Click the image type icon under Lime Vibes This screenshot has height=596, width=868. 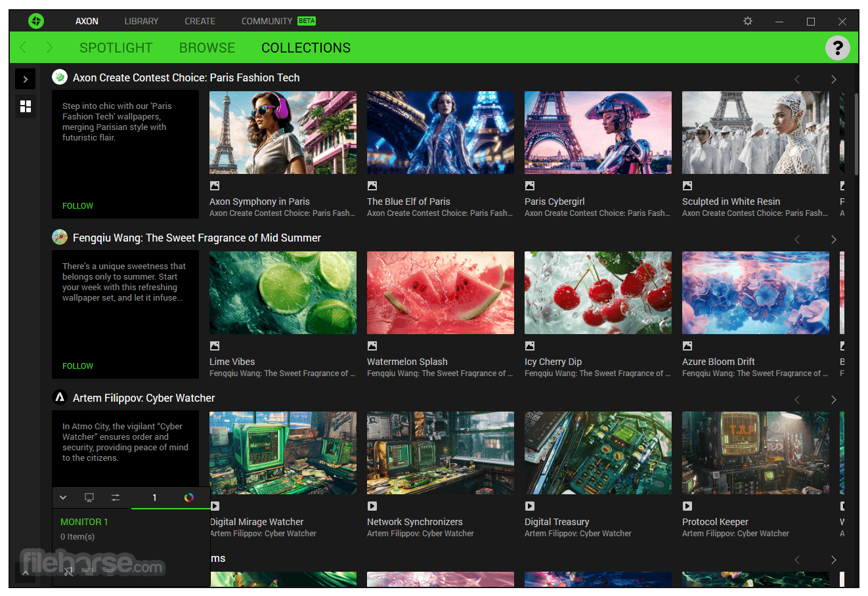215,346
